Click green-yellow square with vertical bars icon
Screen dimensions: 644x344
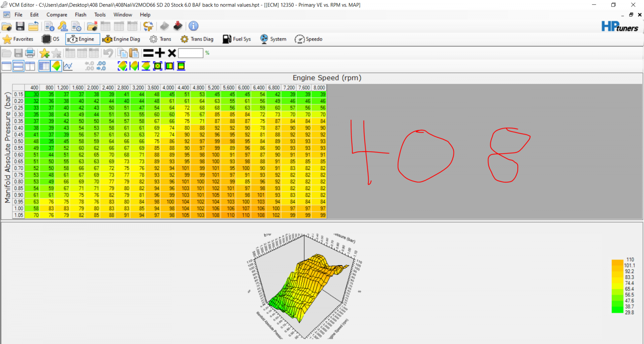169,66
